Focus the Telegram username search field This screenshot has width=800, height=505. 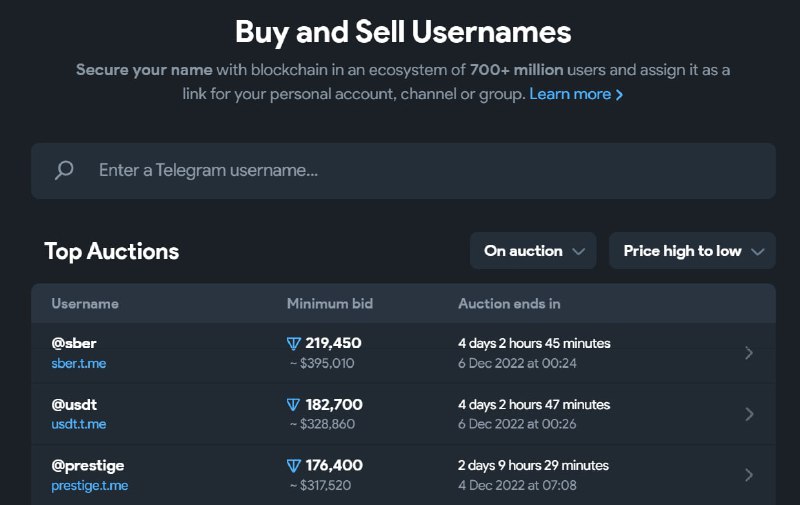[420, 170]
